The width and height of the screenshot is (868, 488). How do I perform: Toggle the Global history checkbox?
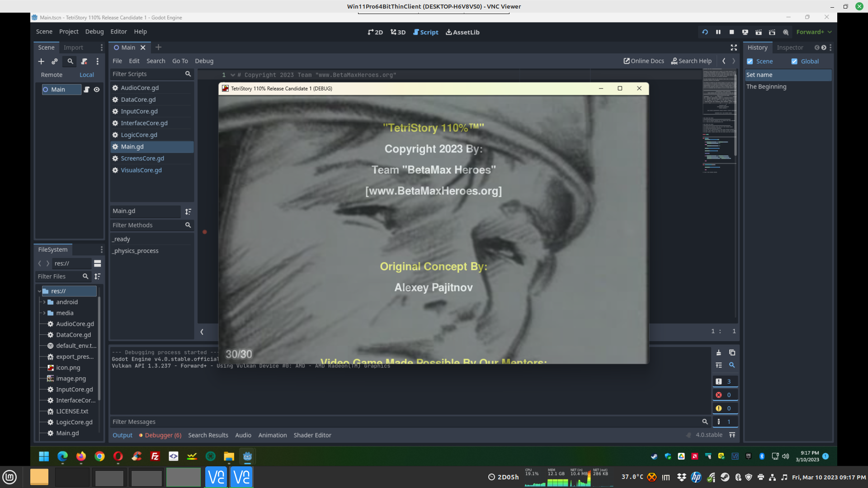pos(794,61)
